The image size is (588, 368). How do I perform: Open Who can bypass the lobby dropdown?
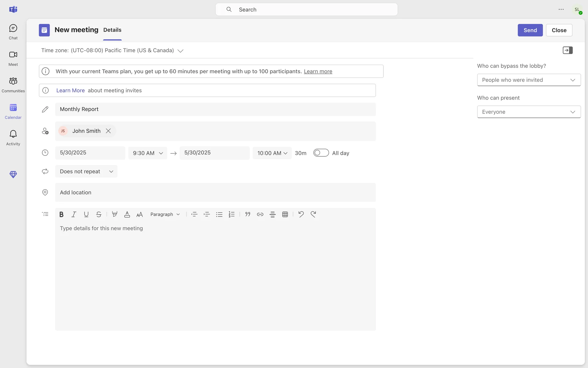point(529,80)
